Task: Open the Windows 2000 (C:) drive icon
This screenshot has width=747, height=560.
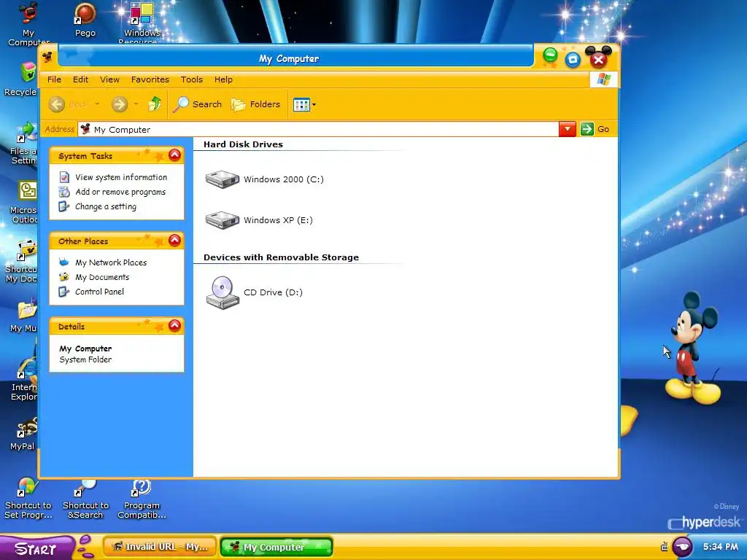Action: [222, 179]
